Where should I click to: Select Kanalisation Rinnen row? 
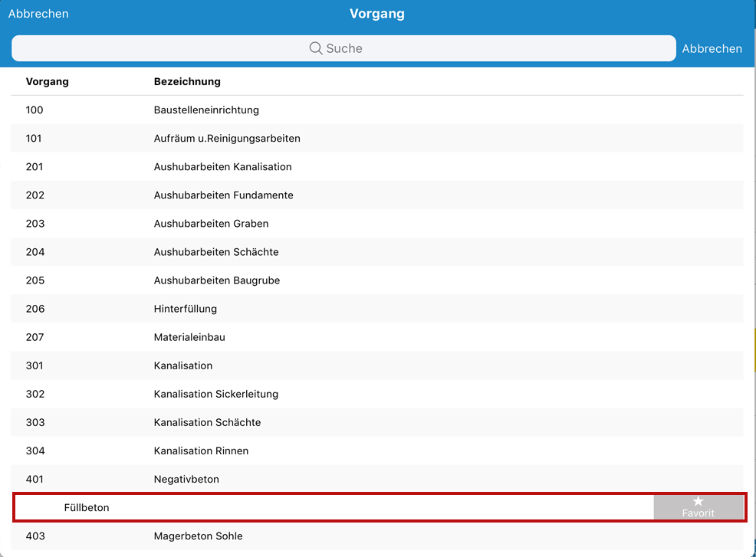[x=377, y=451]
